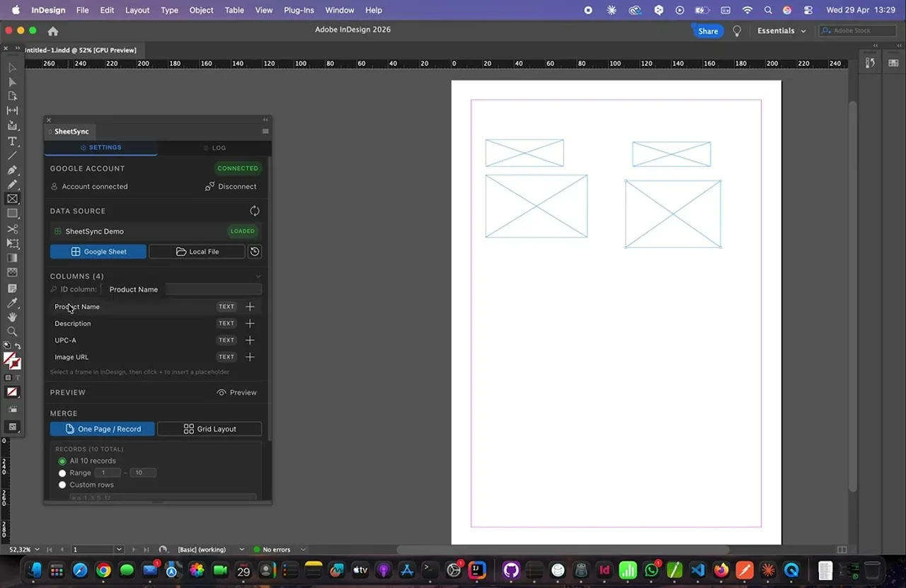Click the fill and stroke swatch
This screenshot has height=588, width=906.
(x=12, y=361)
